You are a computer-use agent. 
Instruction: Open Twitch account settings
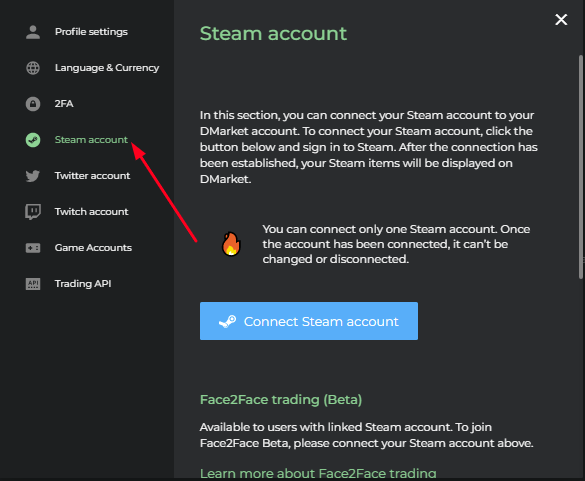[91, 212]
